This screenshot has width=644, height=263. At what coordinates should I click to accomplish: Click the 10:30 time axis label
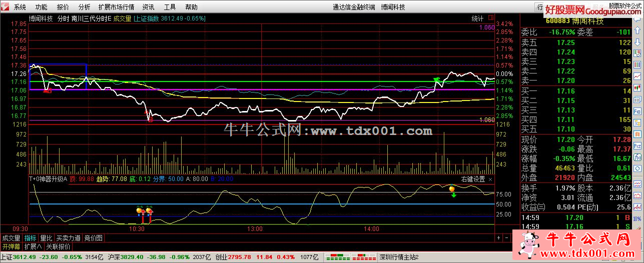tap(137, 228)
